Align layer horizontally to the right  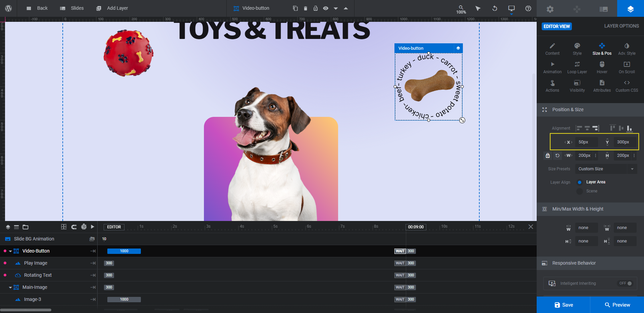coord(595,128)
